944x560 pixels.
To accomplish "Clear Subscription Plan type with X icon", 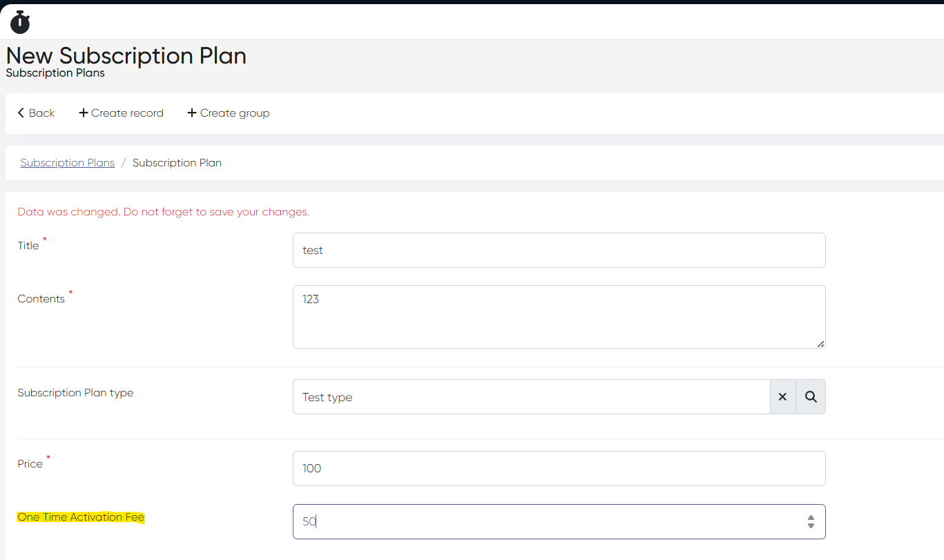I will pyautogui.click(x=782, y=397).
